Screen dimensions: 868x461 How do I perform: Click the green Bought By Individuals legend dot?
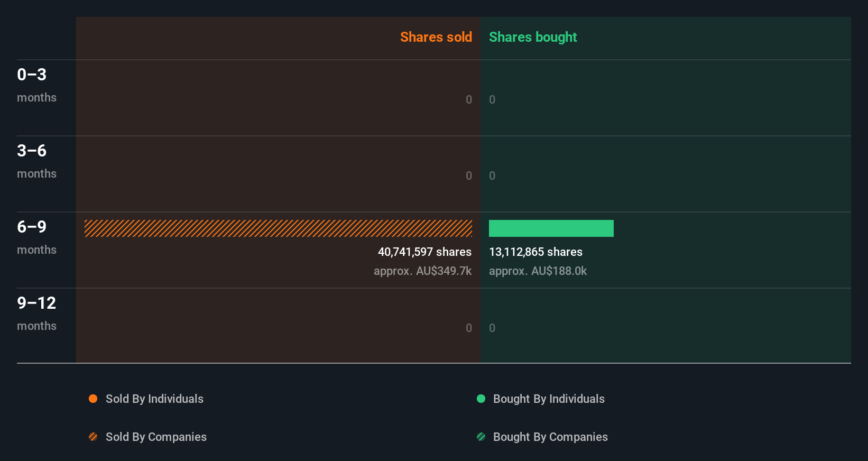[481, 399]
